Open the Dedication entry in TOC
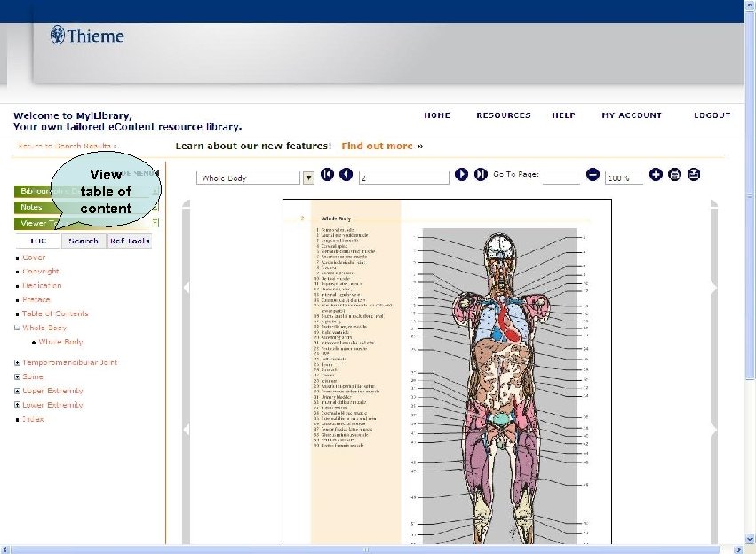Screen dimensions: 756x554 click(42, 285)
